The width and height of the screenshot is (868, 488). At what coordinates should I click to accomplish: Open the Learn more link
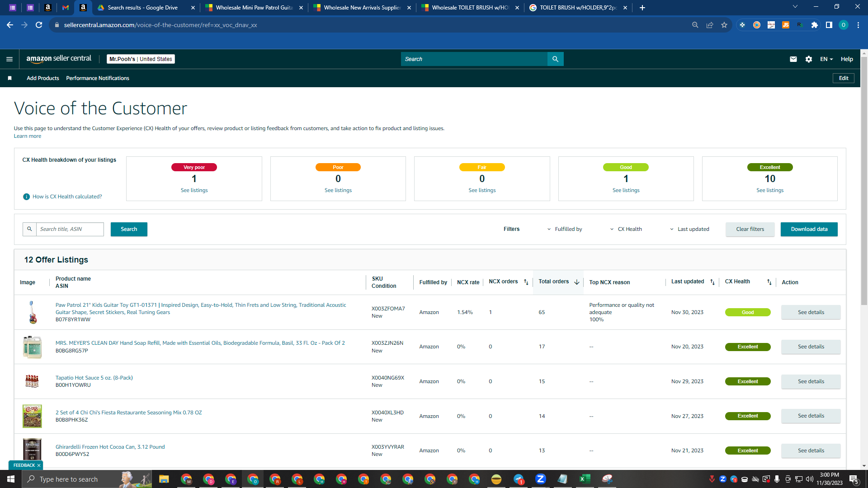click(x=28, y=136)
